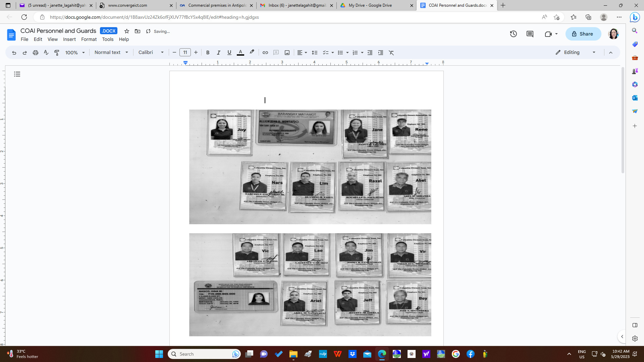The height and width of the screenshot is (362, 644).
Task: Open the version history clock icon
Action: coord(513,34)
